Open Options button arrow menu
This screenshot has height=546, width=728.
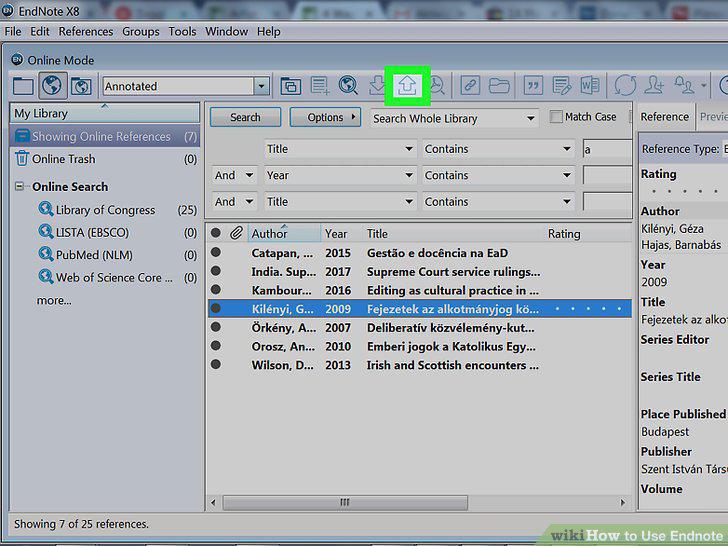(353, 117)
